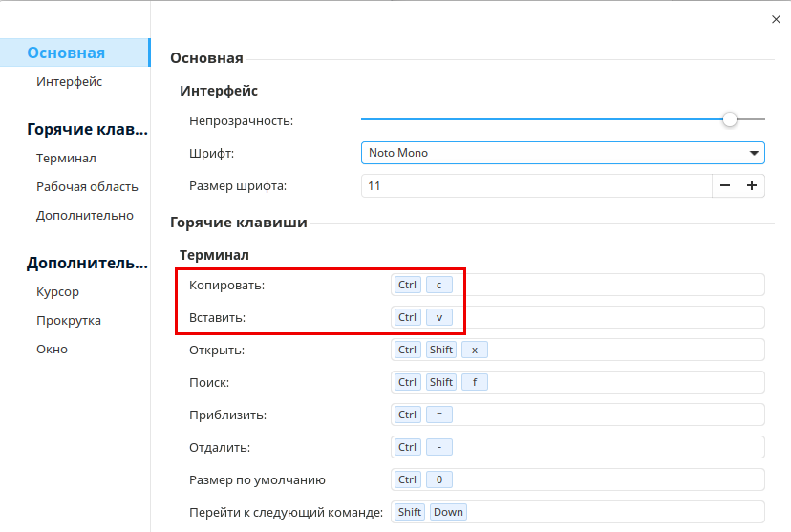Image resolution: width=791 pixels, height=532 pixels.
Task: Click the Перейти к следующий команде shortcut field
Action: click(578, 512)
